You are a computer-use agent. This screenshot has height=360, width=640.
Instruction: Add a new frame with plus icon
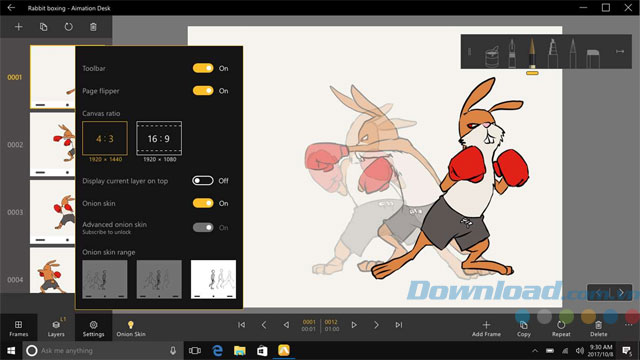18,27
